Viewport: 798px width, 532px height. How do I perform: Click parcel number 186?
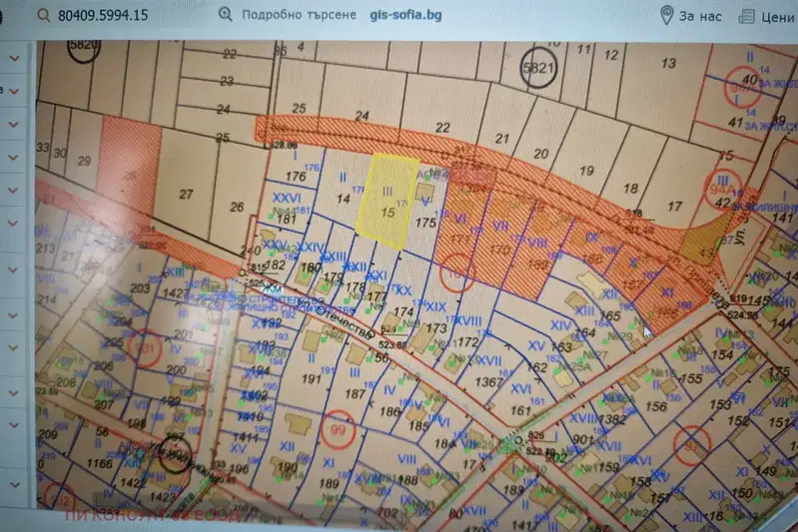390,411
